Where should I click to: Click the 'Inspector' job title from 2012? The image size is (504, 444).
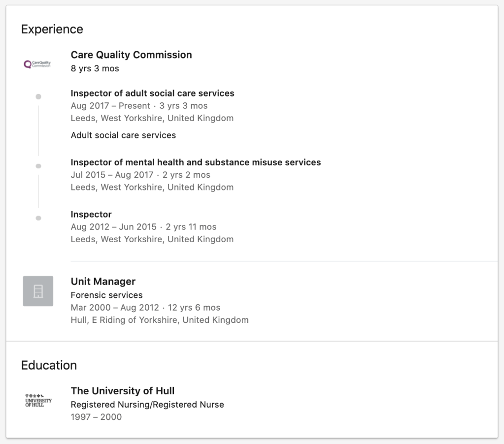(91, 214)
